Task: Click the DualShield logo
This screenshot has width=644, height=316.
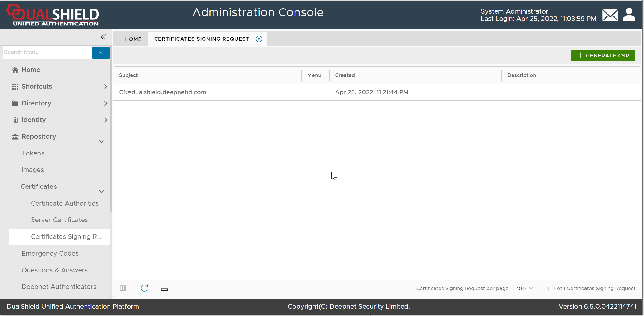Action: tap(53, 15)
